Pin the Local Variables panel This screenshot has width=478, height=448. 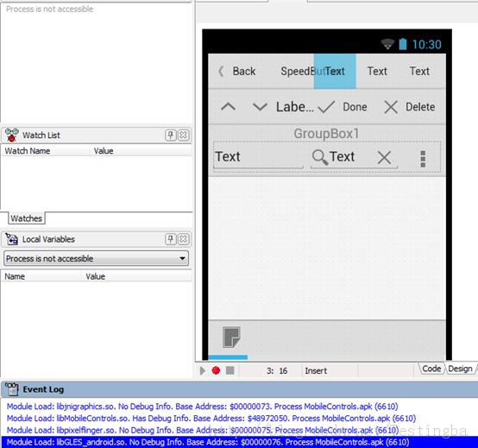point(171,239)
